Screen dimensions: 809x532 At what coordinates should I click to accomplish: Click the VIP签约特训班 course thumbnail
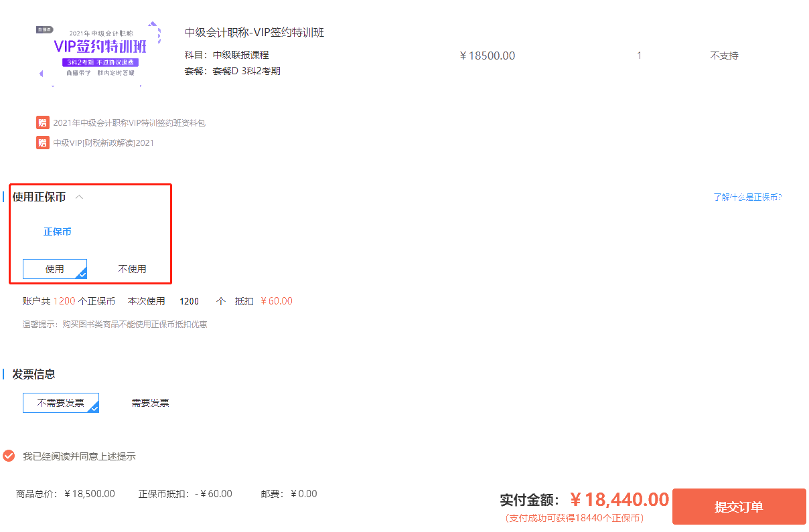point(98,54)
